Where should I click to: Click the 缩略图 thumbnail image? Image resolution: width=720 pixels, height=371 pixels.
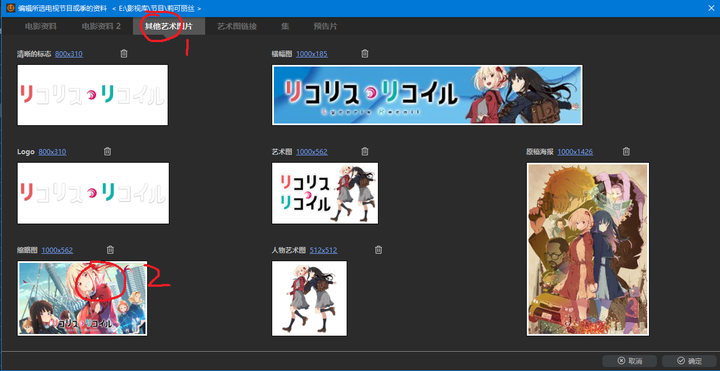pos(82,298)
